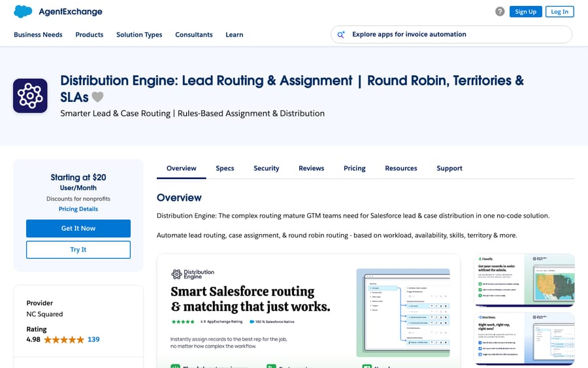Click the Overview section heading
The height and width of the screenshot is (368, 588).
179,197
